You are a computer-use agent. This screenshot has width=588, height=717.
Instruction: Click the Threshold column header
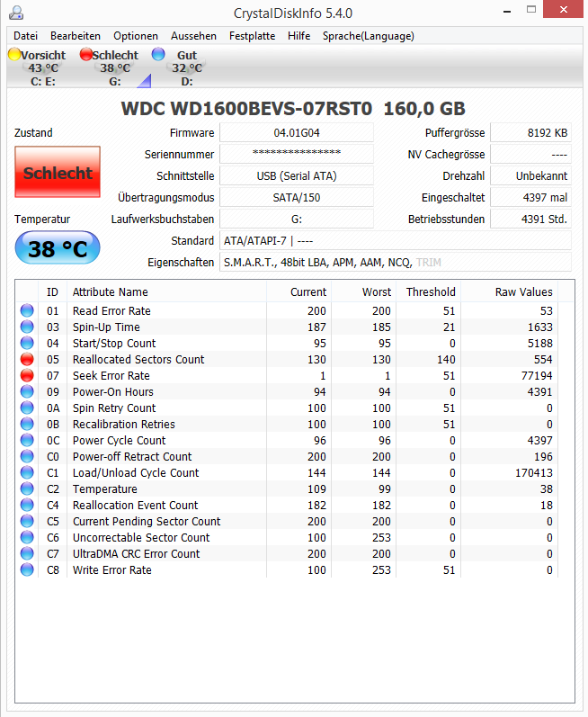click(429, 291)
